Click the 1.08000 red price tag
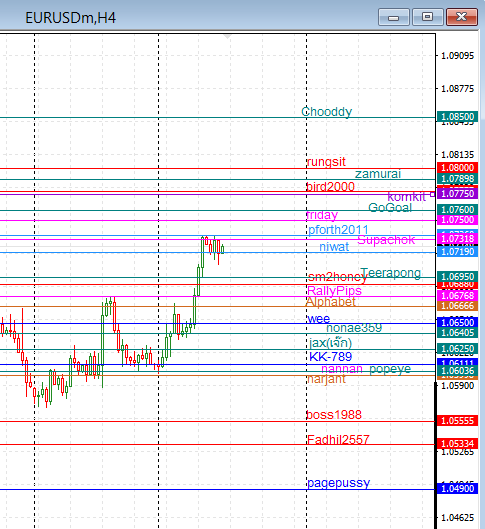Viewport: 485px width, 529px height. (x=457, y=168)
